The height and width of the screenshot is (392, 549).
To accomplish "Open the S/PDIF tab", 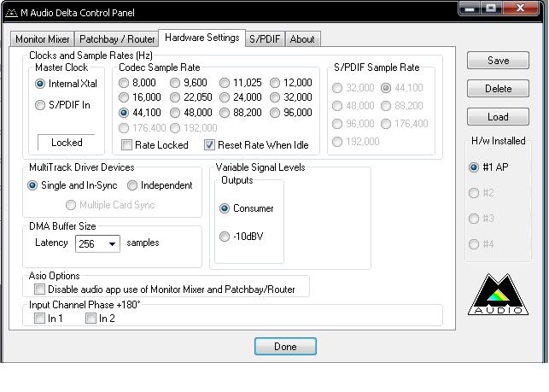I will tap(265, 39).
